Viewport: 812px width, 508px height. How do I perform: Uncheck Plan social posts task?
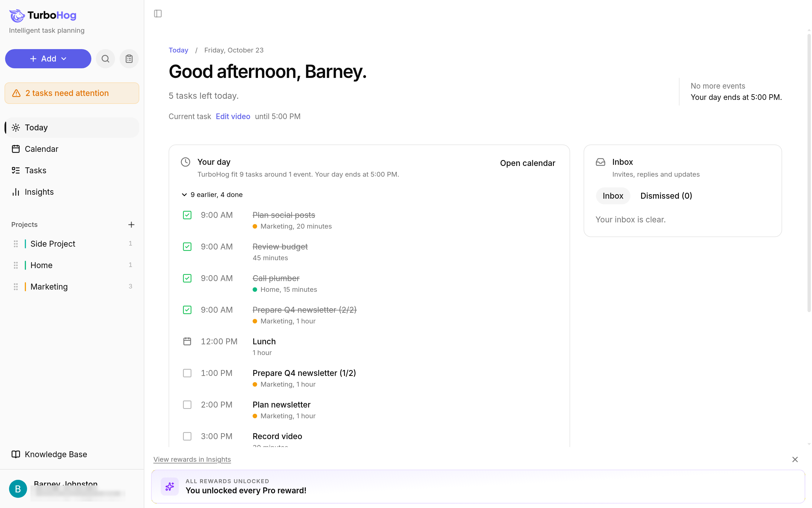187,215
